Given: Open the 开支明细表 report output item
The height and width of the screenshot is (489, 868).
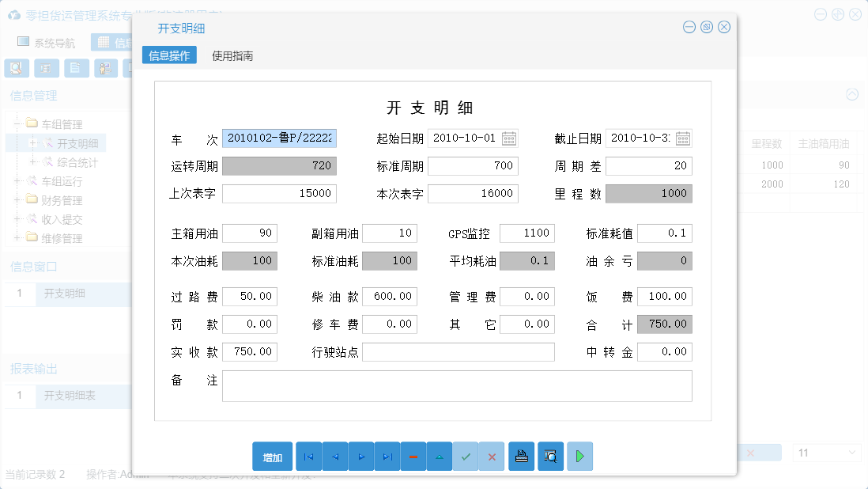Looking at the screenshot, I should [68, 396].
